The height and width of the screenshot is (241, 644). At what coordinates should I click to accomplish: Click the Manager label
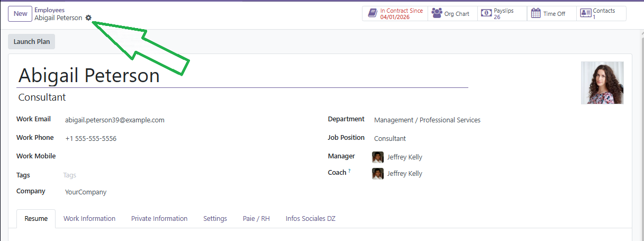[341, 156]
